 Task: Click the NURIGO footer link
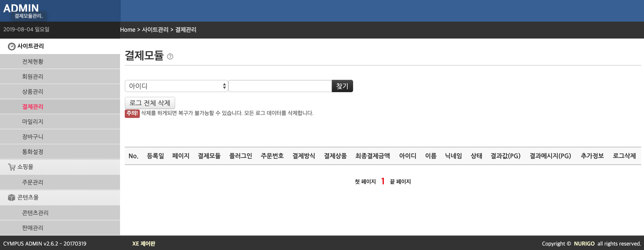coord(584,243)
